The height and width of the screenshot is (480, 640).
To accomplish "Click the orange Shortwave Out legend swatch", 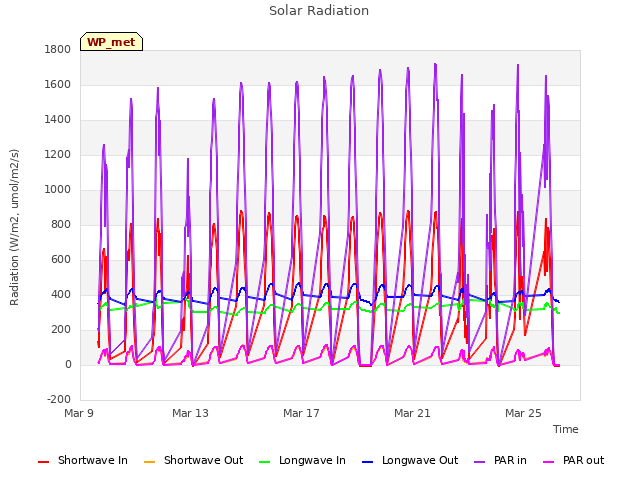I will click(149, 462).
